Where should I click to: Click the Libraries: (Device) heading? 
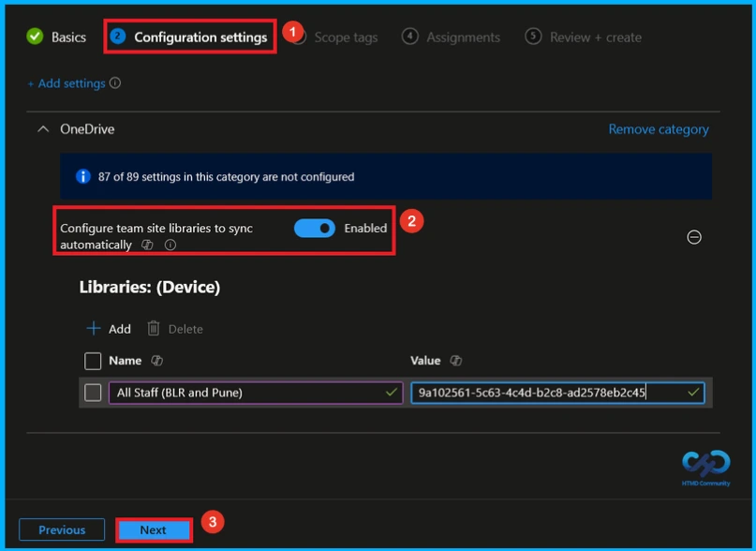150,287
